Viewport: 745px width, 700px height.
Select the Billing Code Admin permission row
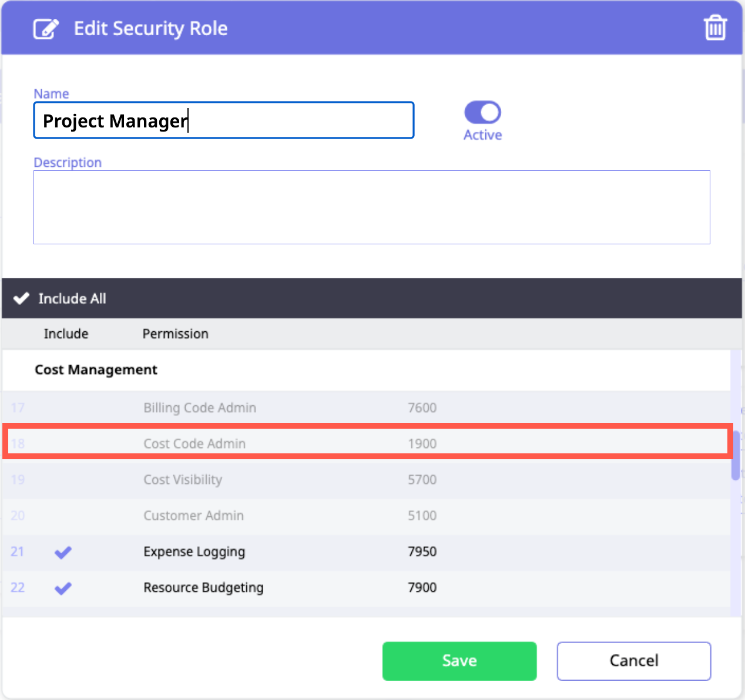200,408
